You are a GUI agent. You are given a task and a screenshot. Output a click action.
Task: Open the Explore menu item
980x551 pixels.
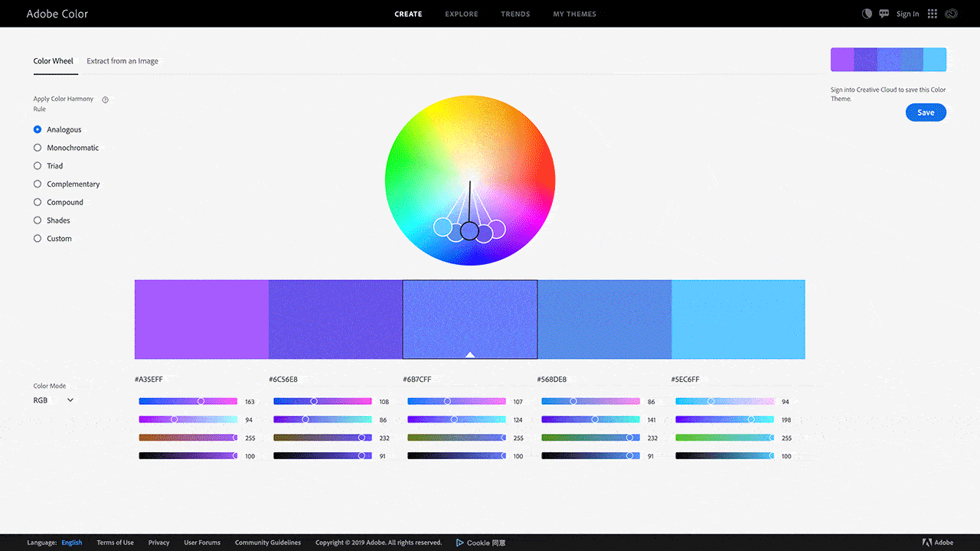[x=461, y=14]
